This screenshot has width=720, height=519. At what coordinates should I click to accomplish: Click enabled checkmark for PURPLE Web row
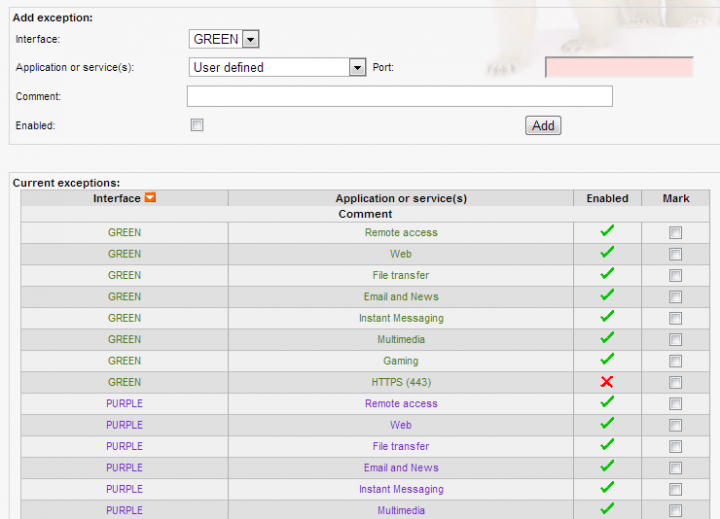(606, 424)
